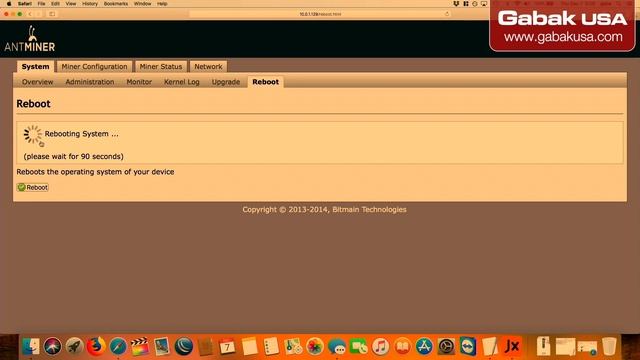This screenshot has width=640, height=360.
Task: Open Launchpad rocket icon in Dock
Action: [74, 347]
